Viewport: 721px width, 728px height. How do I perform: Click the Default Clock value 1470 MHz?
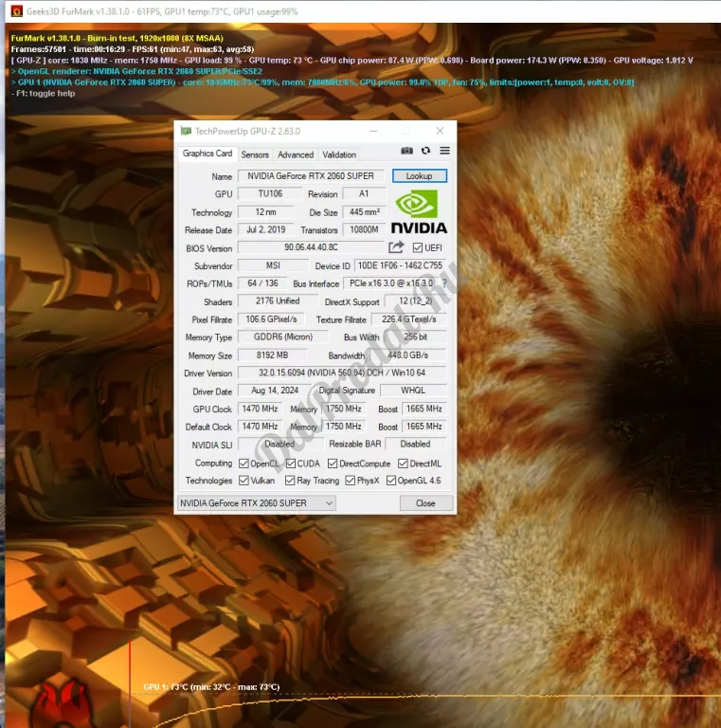click(x=260, y=427)
